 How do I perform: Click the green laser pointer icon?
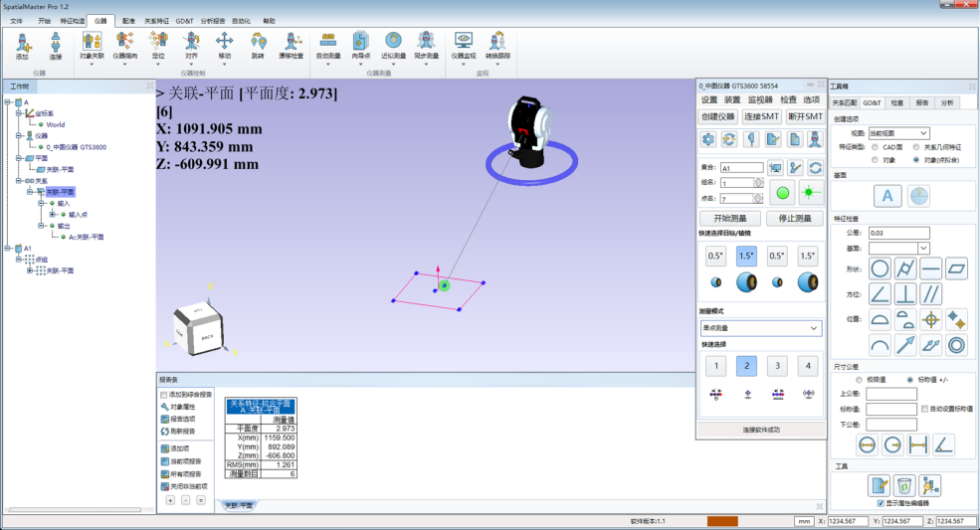(x=809, y=193)
